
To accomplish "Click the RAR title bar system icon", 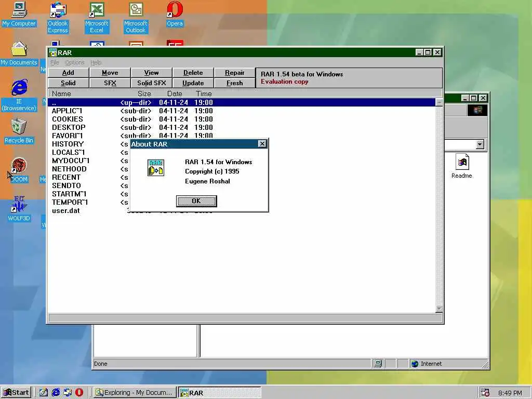I will coord(52,52).
